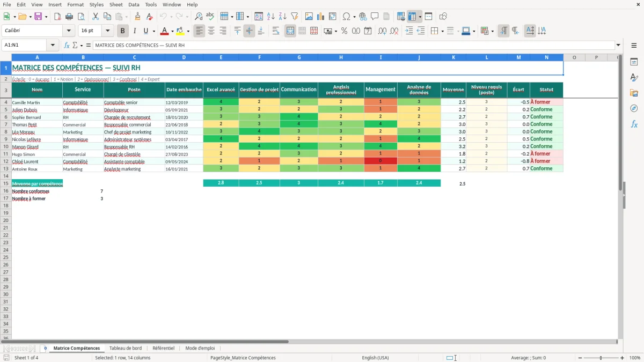This screenshot has width=644, height=362.
Task: Open the Sheet menu
Action: pyautogui.click(x=116, y=4)
